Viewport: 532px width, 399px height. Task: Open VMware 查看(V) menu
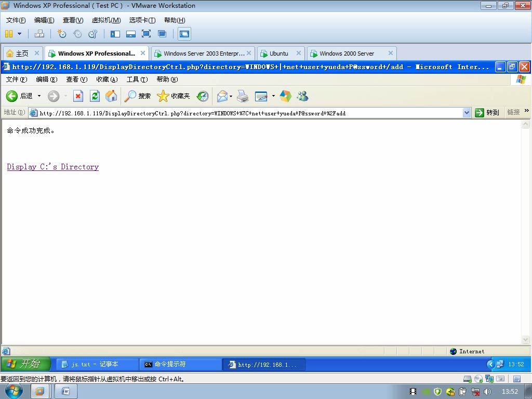(x=73, y=20)
